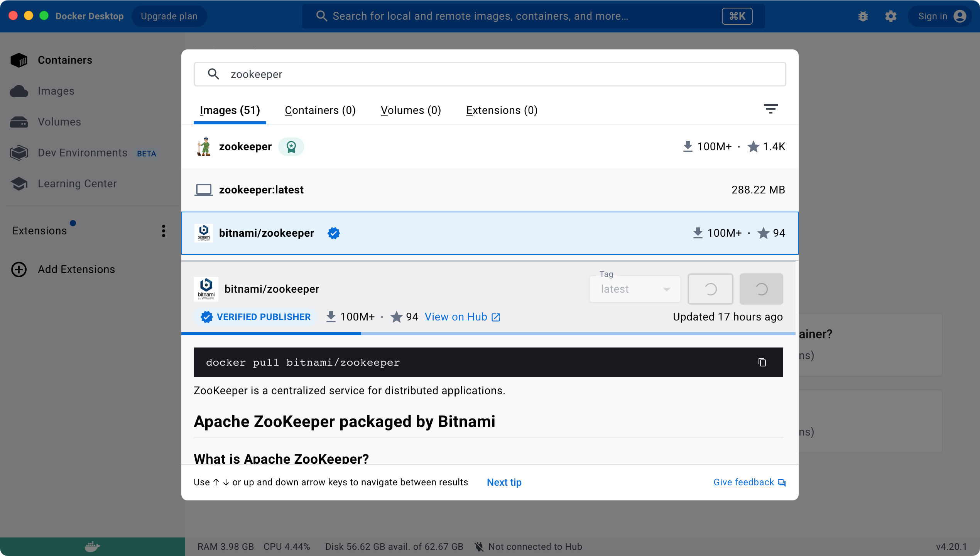
Task: Expand the Tag latest dropdown
Action: (635, 289)
